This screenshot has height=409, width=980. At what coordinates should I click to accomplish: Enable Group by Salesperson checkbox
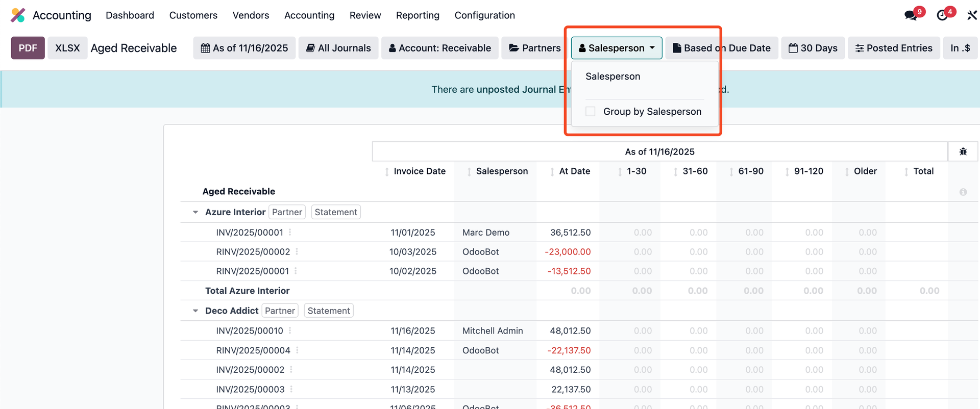pos(591,111)
